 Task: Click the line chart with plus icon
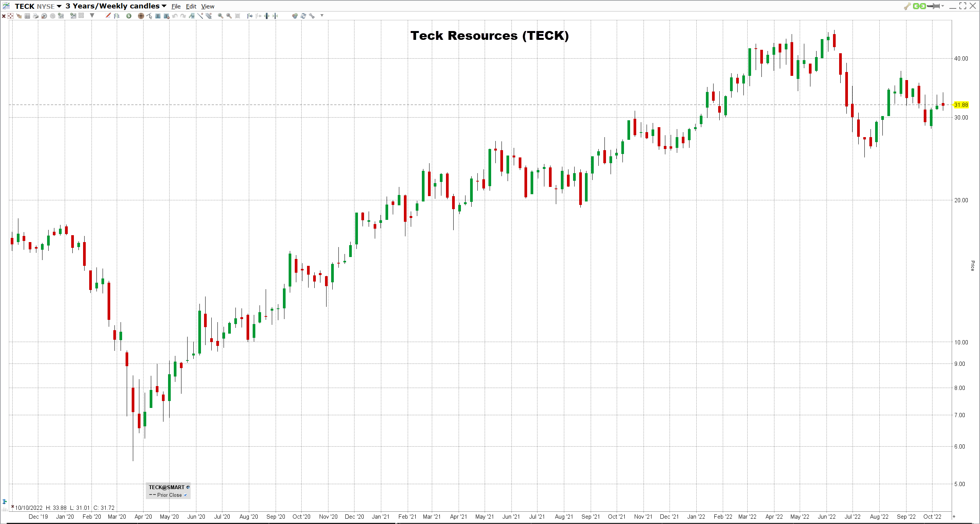click(x=73, y=16)
